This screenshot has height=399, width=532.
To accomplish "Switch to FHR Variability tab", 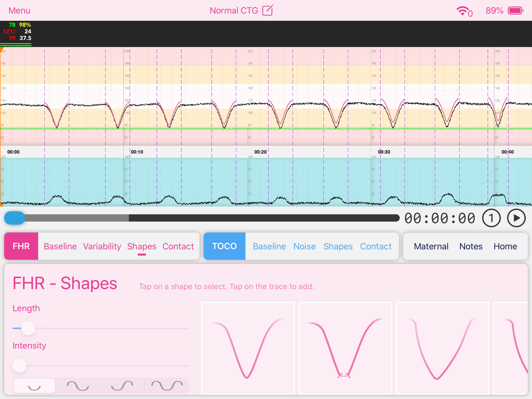I will coord(102,246).
